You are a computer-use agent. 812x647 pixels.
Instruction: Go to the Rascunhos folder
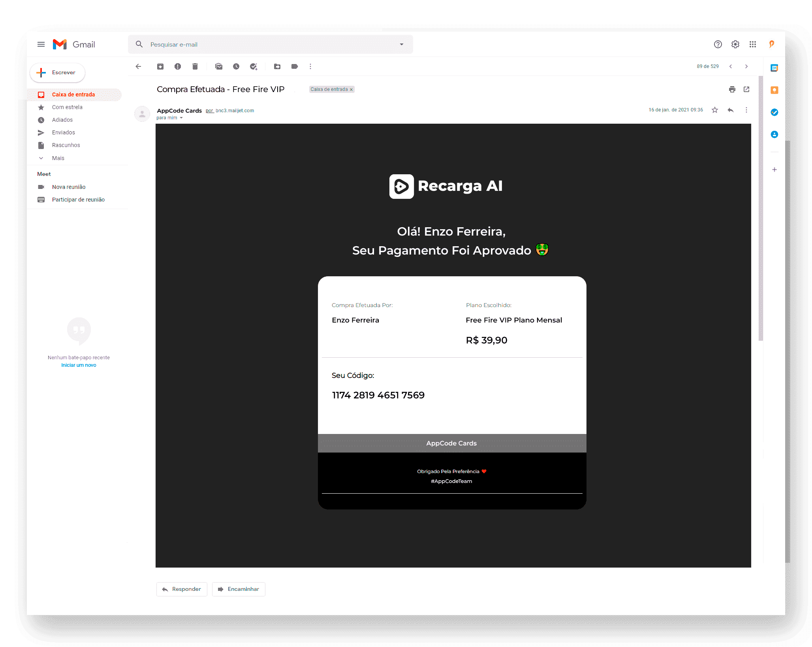(66, 145)
